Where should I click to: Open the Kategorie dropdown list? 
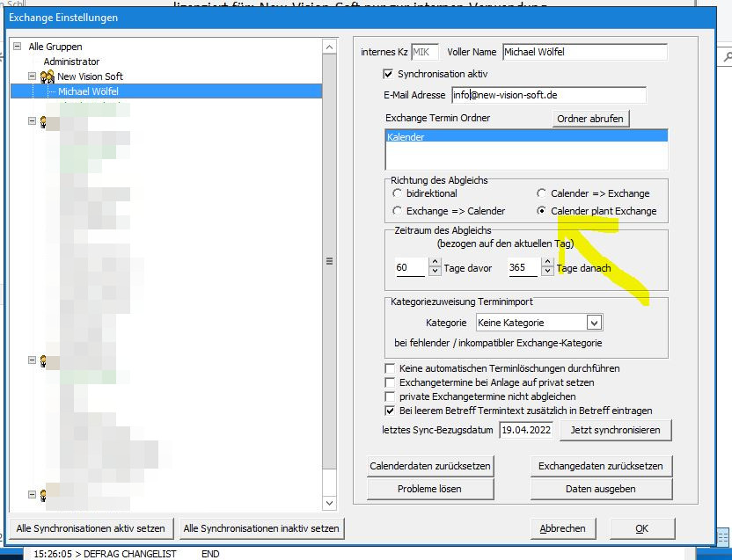click(594, 323)
